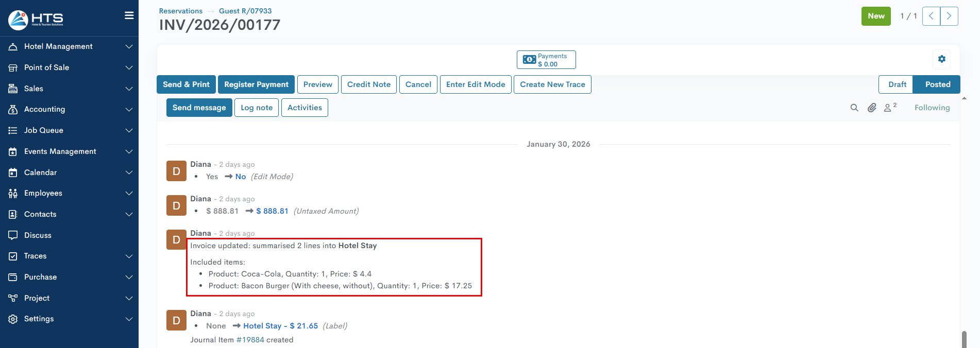The image size is (980, 348).
Task: Go to next record arrow
Action: [x=949, y=16]
